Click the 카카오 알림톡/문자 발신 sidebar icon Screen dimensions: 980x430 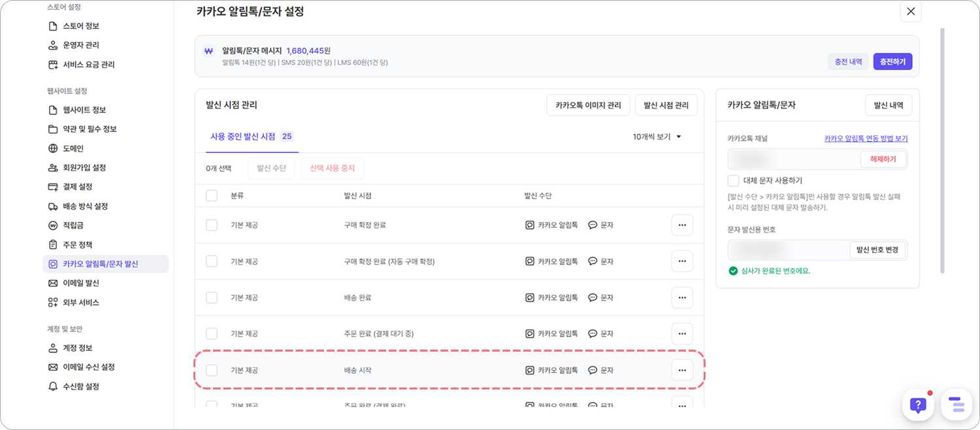point(53,264)
